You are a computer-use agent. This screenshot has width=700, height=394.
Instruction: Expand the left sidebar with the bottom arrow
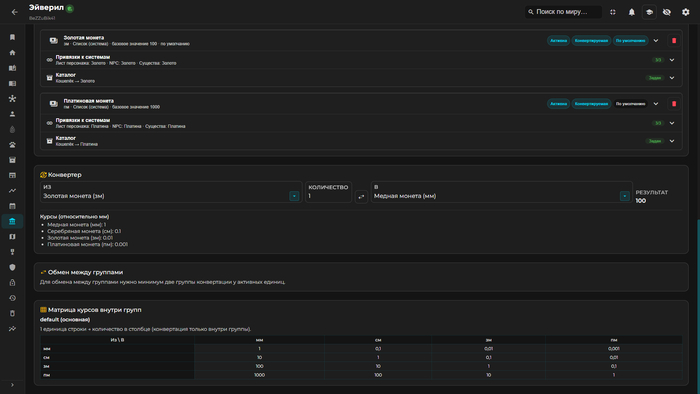pyautogui.click(x=12, y=385)
